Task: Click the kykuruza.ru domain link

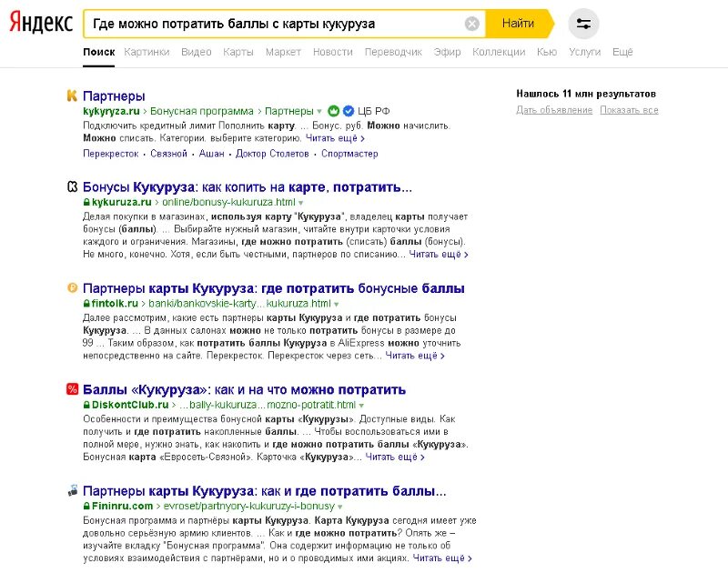Action: click(121, 202)
